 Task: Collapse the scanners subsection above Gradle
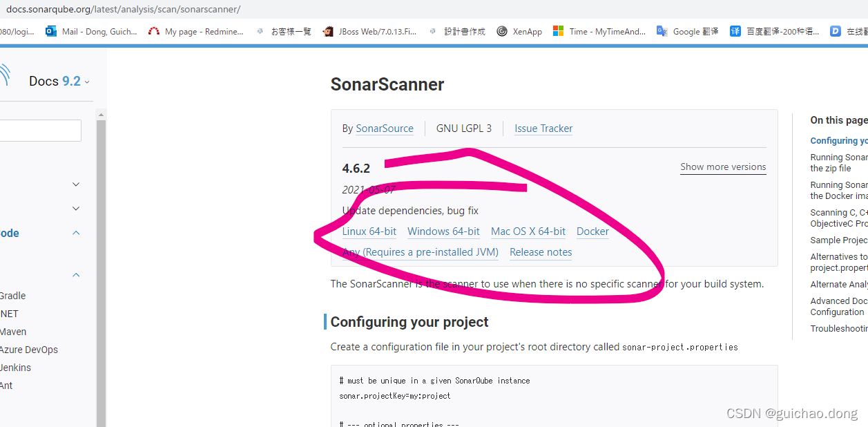76,275
